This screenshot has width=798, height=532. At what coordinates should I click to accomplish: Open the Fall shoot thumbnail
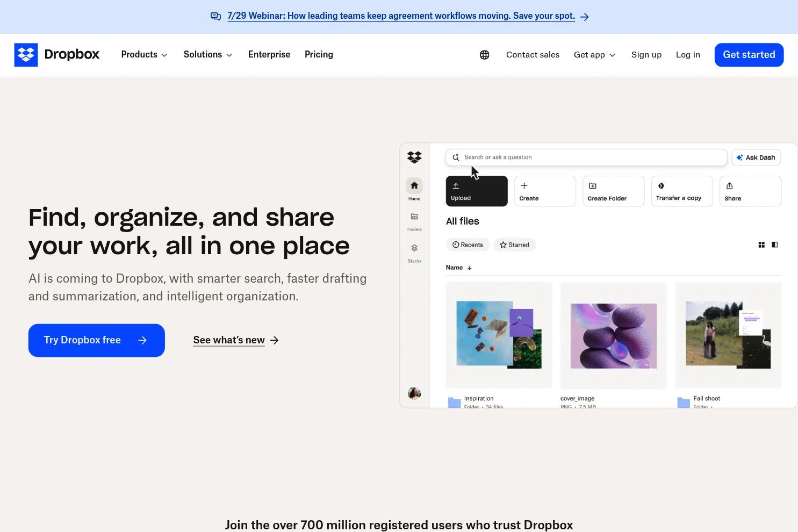(728, 335)
